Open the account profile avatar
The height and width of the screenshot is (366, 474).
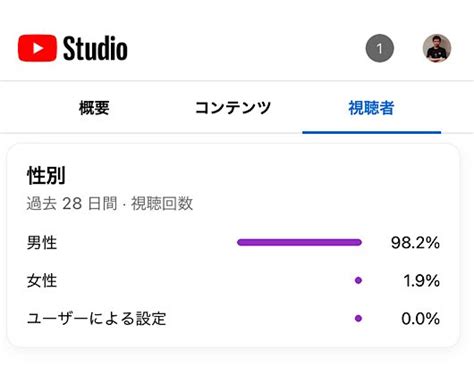click(x=437, y=48)
